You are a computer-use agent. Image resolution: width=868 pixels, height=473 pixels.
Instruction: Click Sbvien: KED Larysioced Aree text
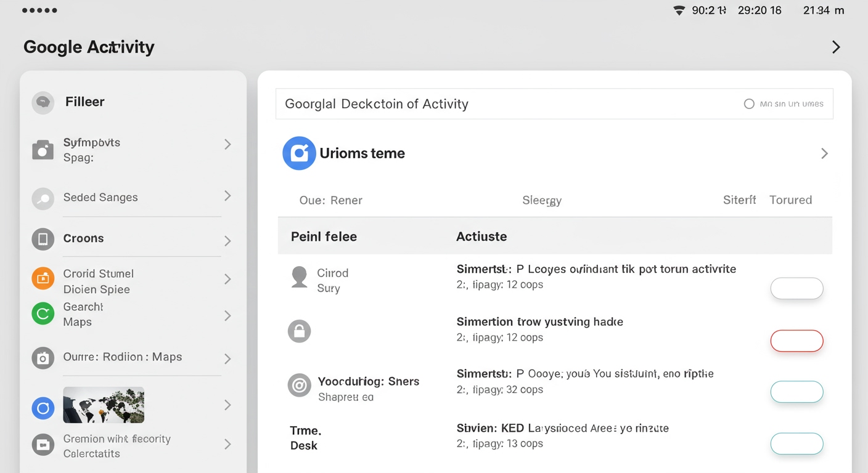pyautogui.click(x=562, y=428)
